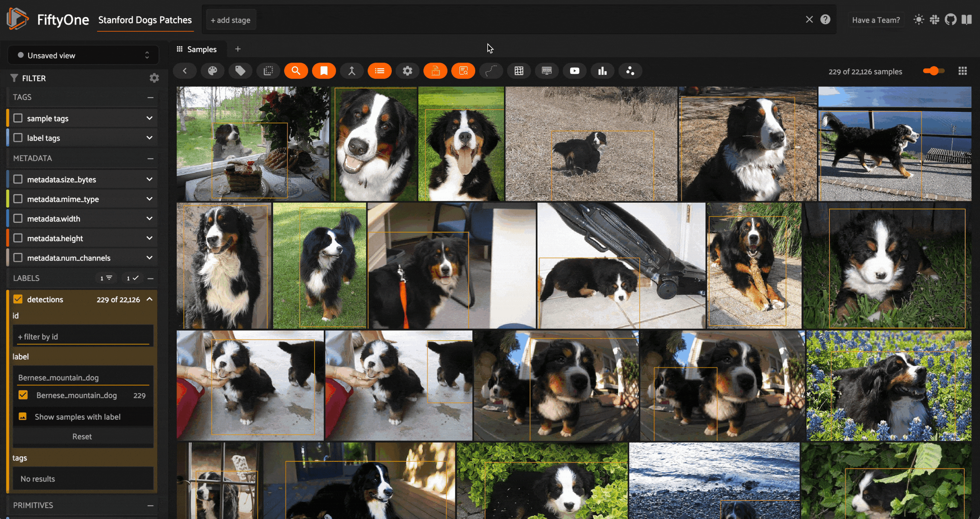Open the Unsaved view dropdown

click(83, 55)
